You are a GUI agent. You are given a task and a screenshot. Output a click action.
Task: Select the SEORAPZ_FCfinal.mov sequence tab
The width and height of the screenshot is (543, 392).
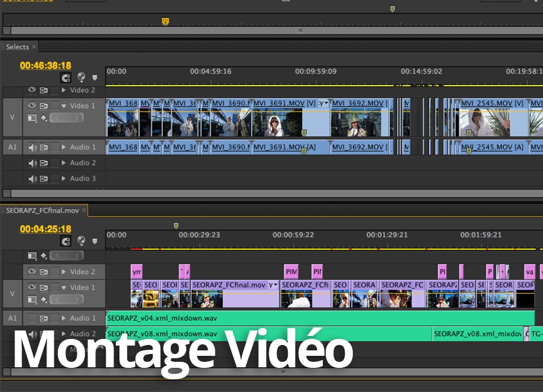(42, 210)
